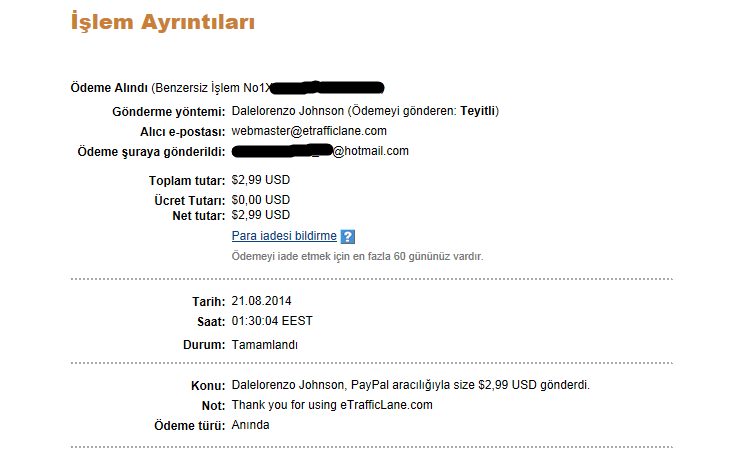The height and width of the screenshot is (463, 733).
Task: Click the Konu subject line text
Action: (x=410, y=385)
